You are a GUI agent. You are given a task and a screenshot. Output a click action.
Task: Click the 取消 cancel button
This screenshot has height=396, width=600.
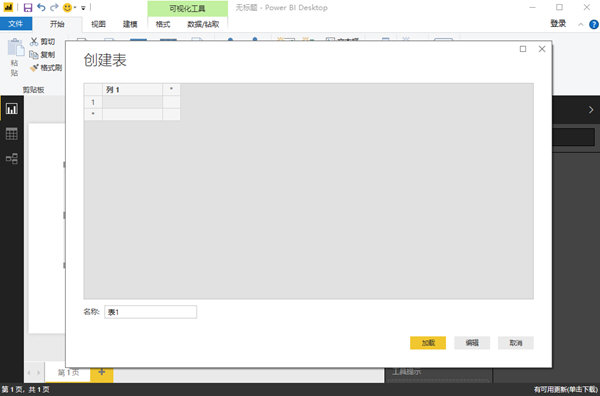coord(515,343)
